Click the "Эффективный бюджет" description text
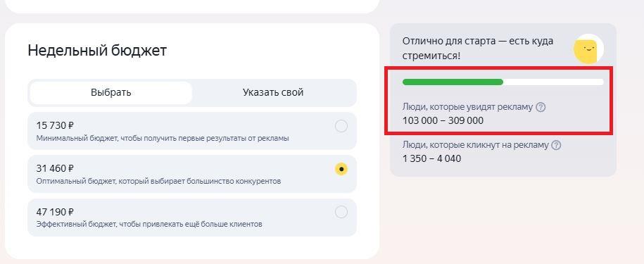Viewport: 644px width, 264px height. [x=149, y=224]
